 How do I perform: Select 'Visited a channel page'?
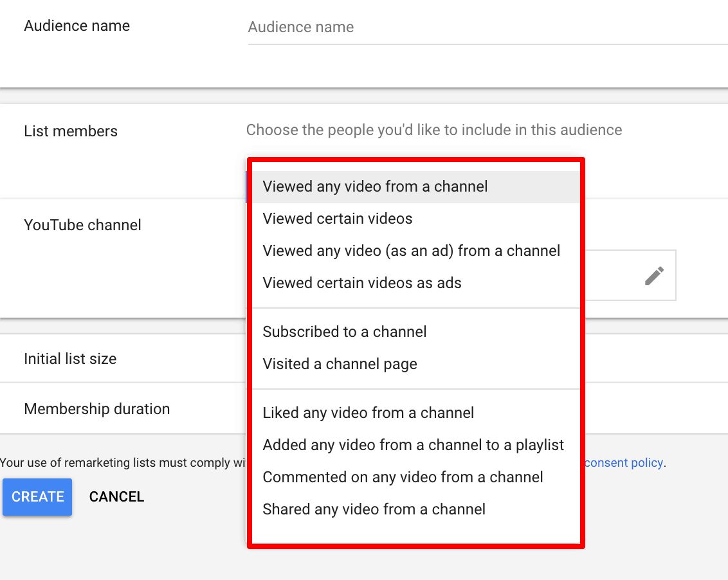pyautogui.click(x=416, y=363)
